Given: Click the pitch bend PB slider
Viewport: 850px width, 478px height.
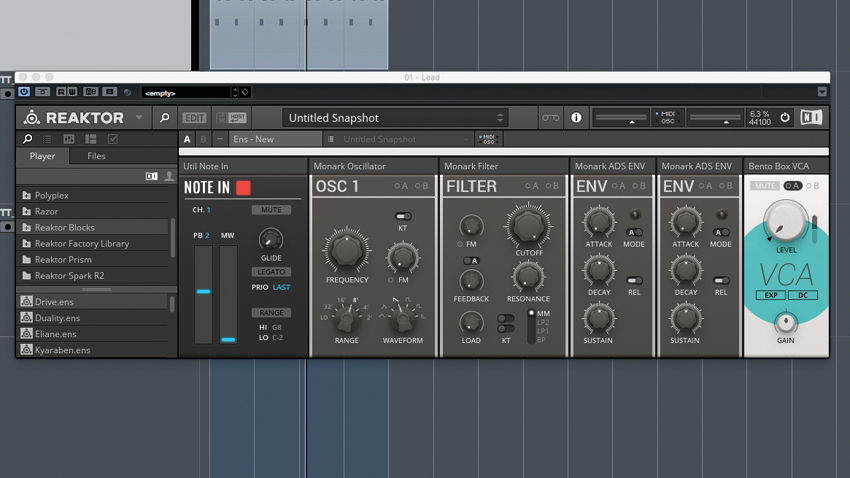Looking at the screenshot, I should click(203, 294).
